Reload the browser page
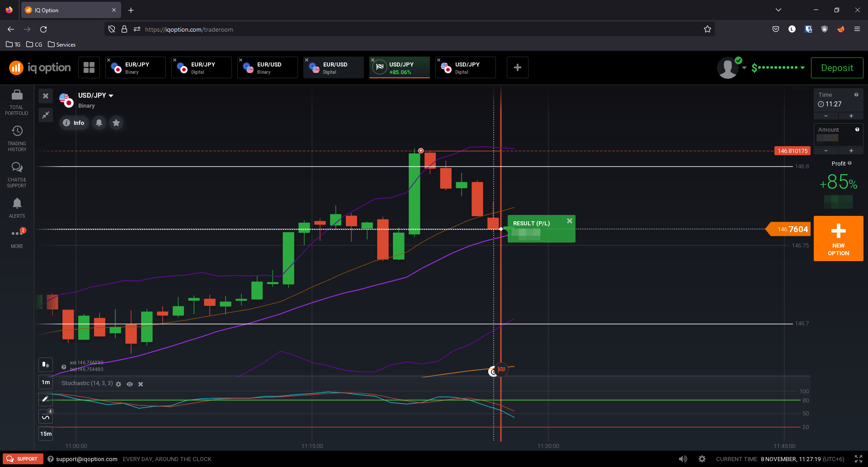This screenshot has width=868, height=467. [43, 29]
